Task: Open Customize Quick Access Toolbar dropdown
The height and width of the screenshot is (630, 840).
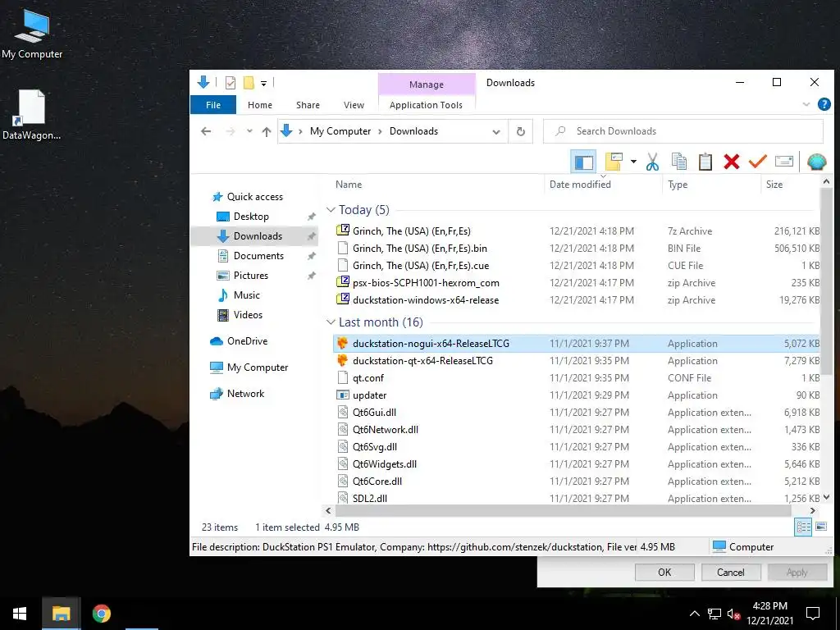Action: click(x=263, y=83)
